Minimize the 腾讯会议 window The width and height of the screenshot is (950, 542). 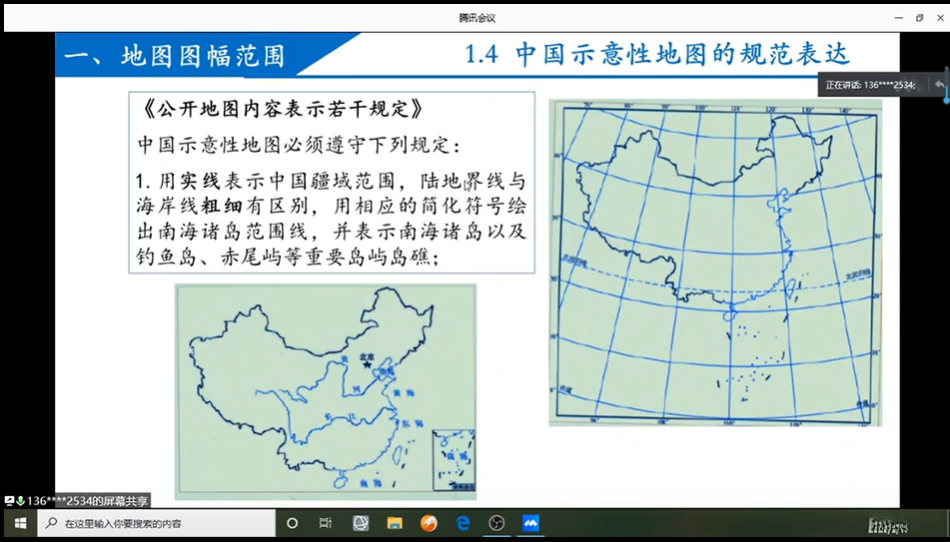point(899,18)
